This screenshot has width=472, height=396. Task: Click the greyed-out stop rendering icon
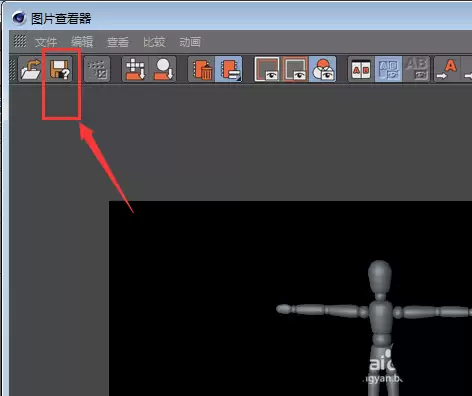click(x=97, y=69)
